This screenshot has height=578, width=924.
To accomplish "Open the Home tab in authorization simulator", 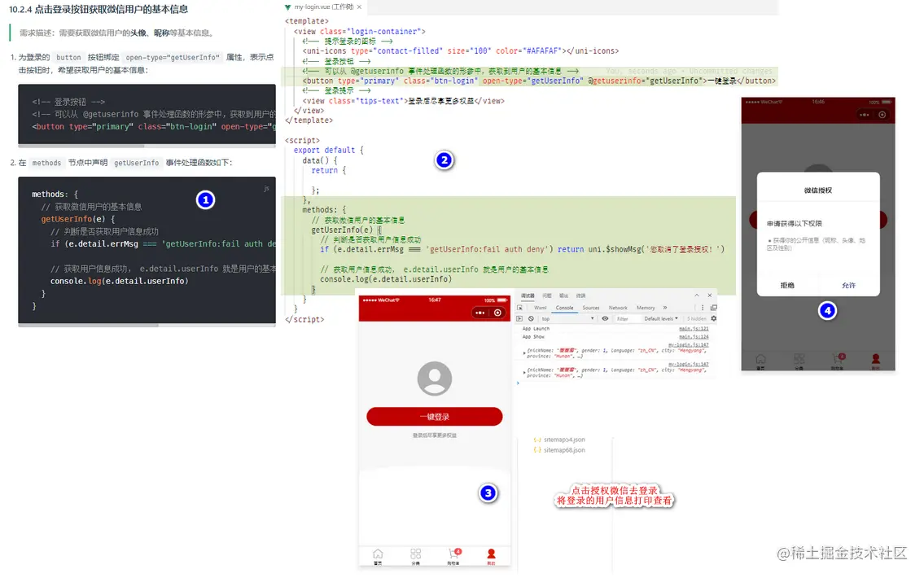I will click(760, 361).
